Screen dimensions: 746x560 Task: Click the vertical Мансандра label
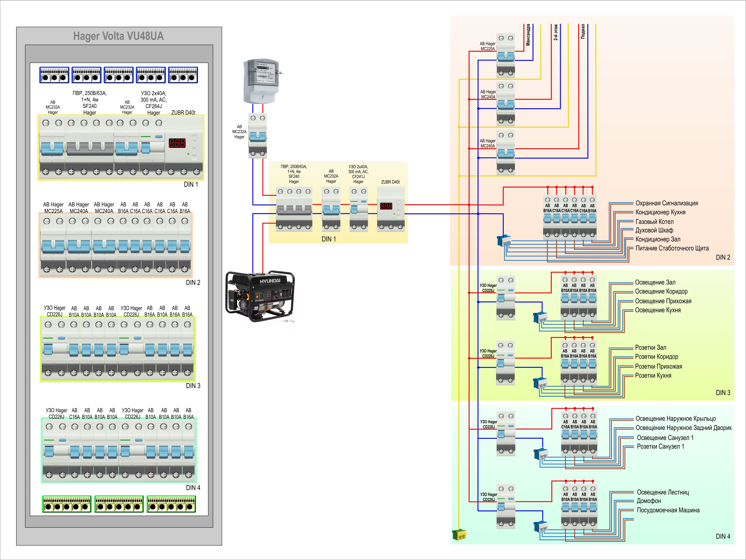click(x=528, y=35)
